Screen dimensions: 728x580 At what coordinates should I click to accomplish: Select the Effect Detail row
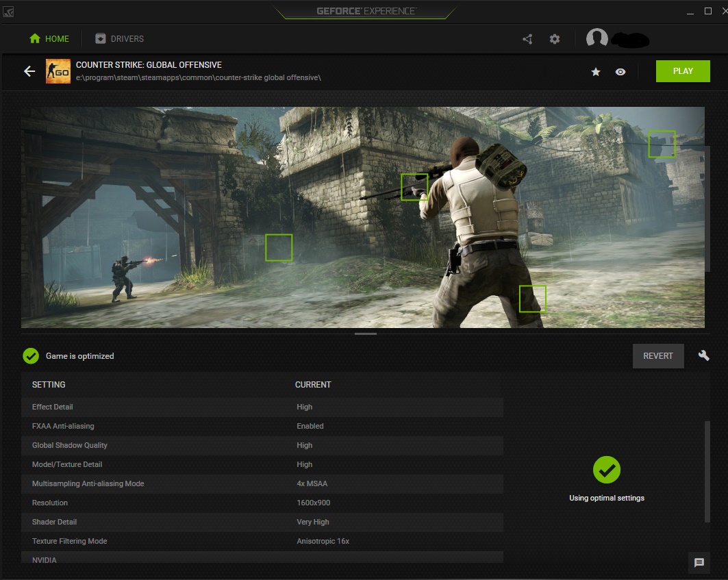(x=262, y=407)
